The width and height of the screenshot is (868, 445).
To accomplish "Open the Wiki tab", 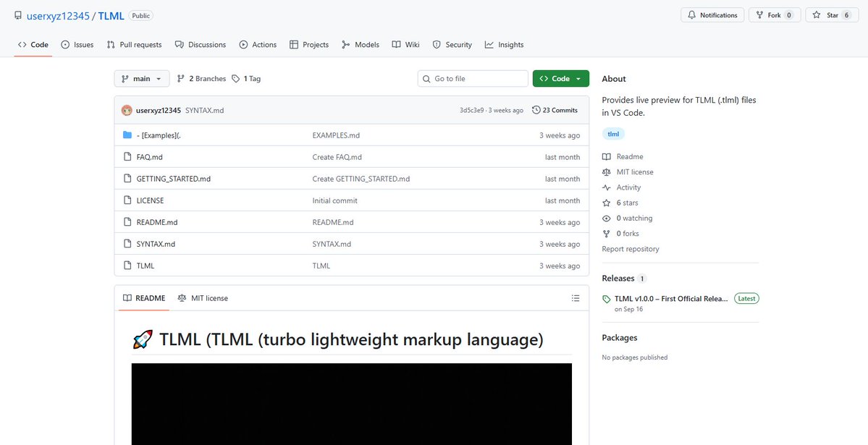I will pos(406,45).
